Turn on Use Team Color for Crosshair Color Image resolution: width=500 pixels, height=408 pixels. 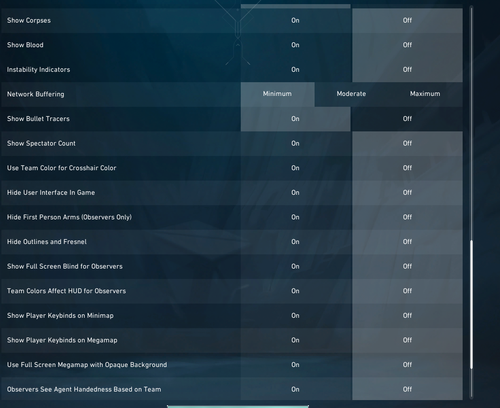coord(295,168)
